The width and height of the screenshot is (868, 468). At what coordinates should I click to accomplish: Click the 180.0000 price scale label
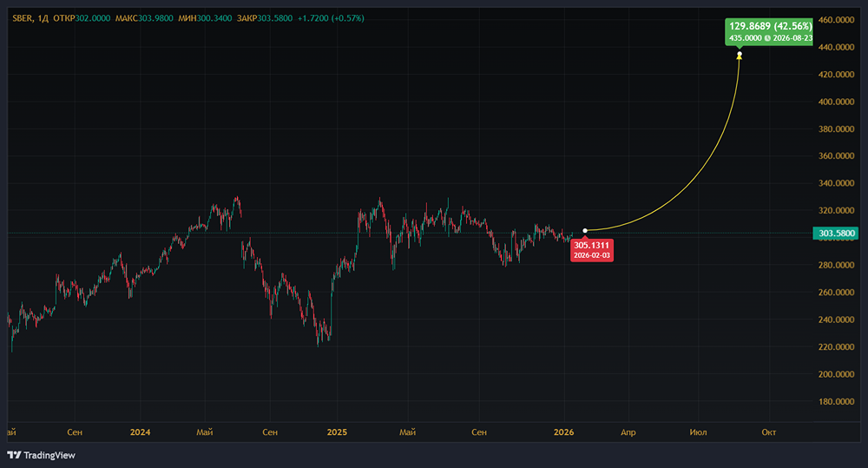pyautogui.click(x=838, y=402)
